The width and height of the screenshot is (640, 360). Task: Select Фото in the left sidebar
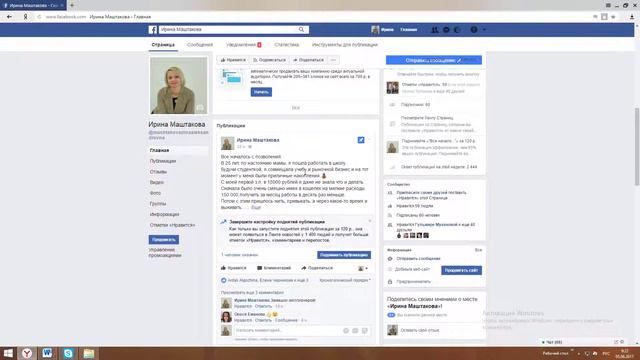155,193
